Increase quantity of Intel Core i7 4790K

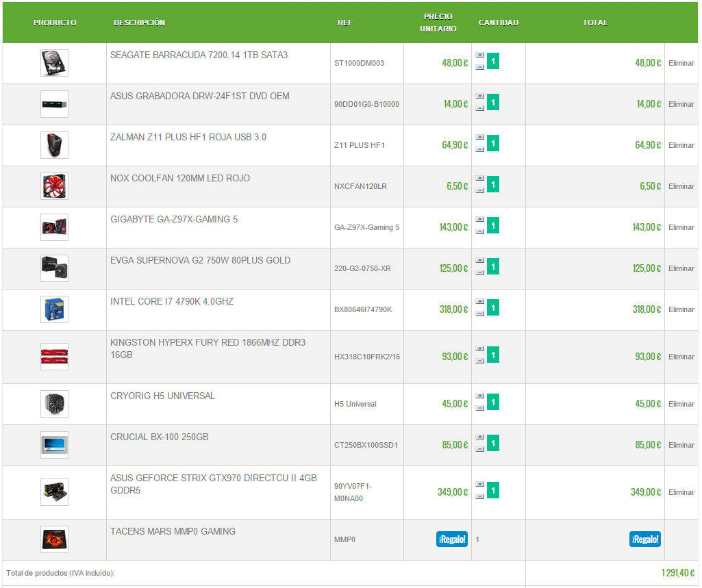(x=479, y=302)
